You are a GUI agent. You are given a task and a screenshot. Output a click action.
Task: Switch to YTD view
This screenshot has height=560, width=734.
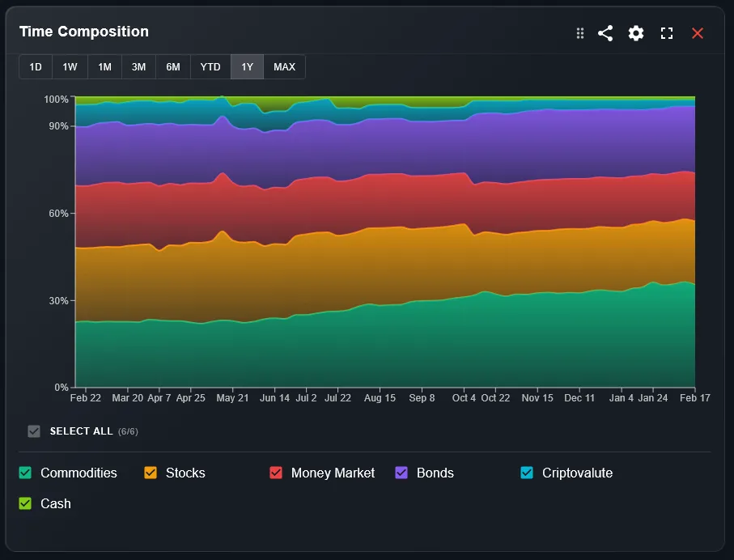pos(210,66)
